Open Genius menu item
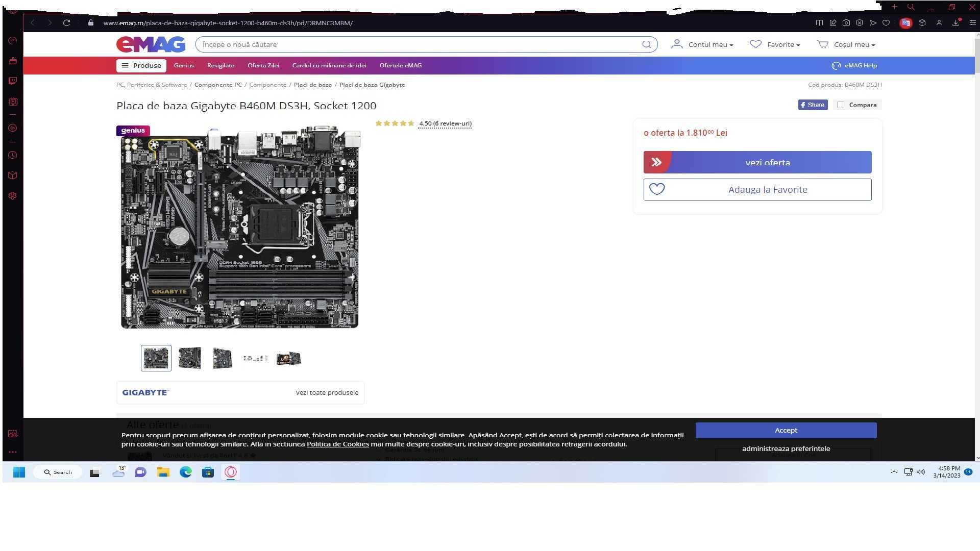Viewport: 980px width, 551px height. tap(184, 65)
